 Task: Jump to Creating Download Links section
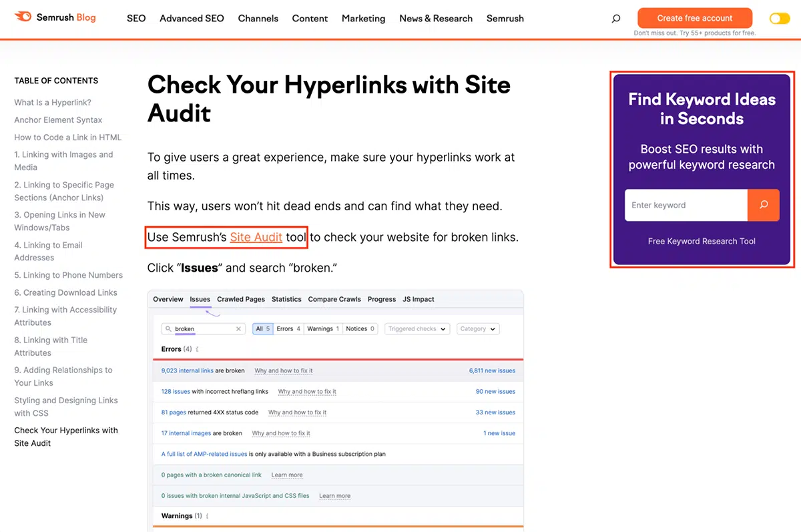pos(65,292)
